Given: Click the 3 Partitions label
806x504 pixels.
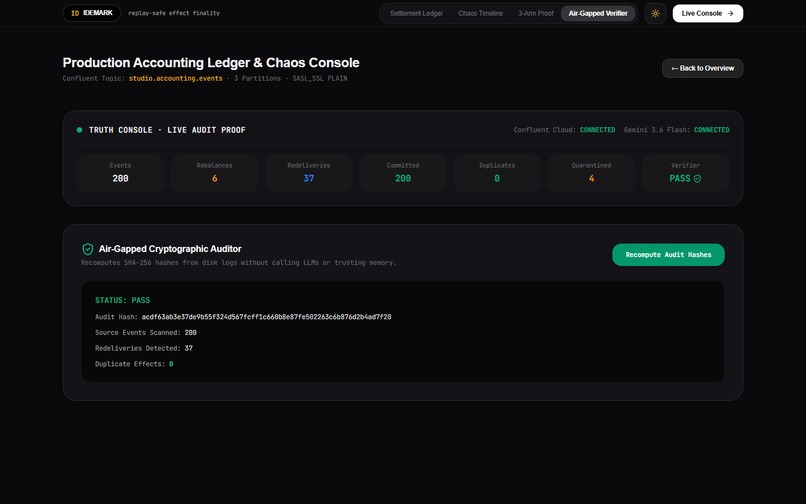Looking at the screenshot, I should coord(258,78).
